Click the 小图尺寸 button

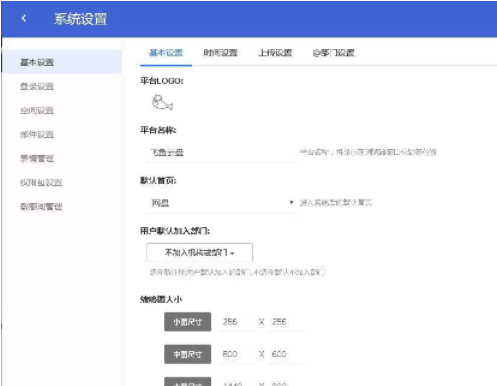tap(188, 322)
